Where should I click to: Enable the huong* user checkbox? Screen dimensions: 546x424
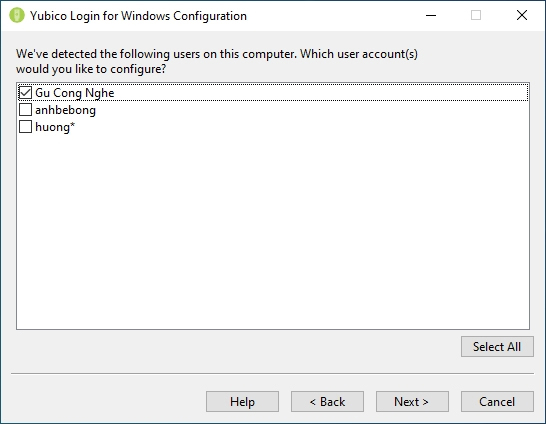[25, 127]
